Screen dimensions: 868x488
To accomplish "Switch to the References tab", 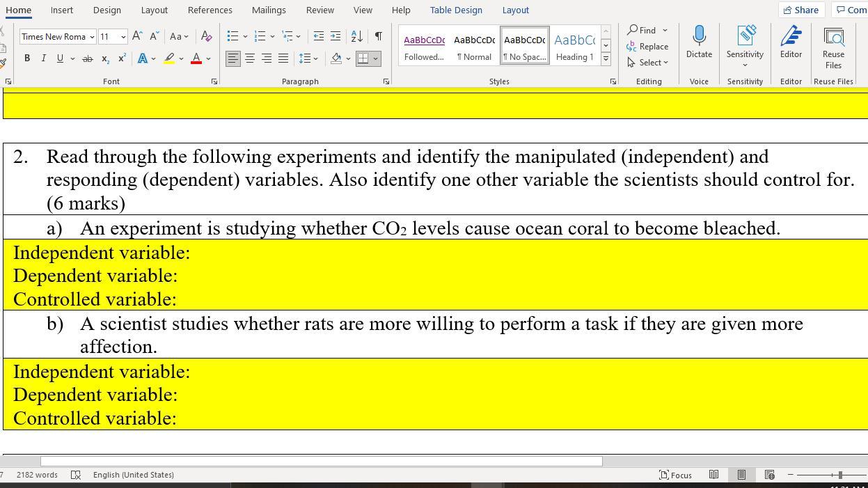I will (210, 10).
